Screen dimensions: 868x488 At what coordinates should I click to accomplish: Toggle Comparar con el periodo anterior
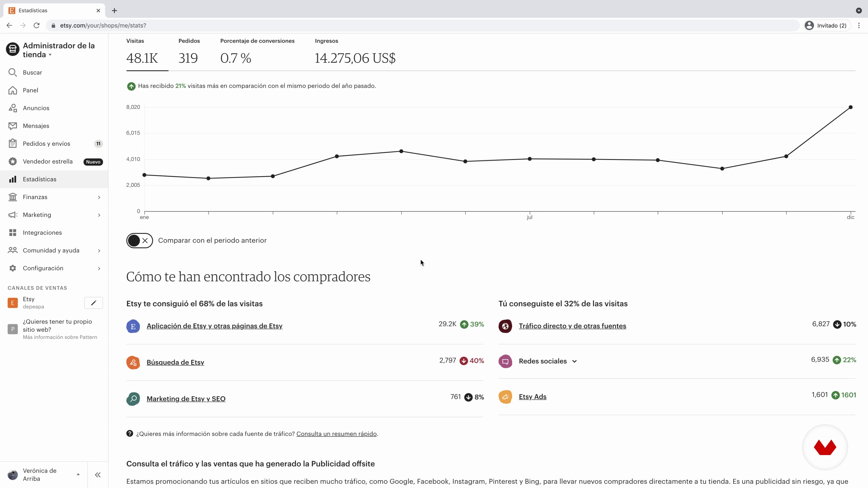(139, 240)
